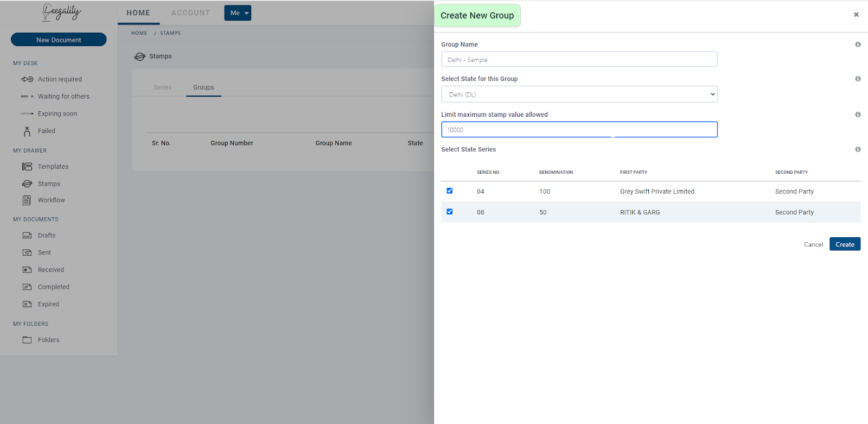Screen dimensions: 868x424
Task: Click the Group Name text field
Action: pos(579,60)
